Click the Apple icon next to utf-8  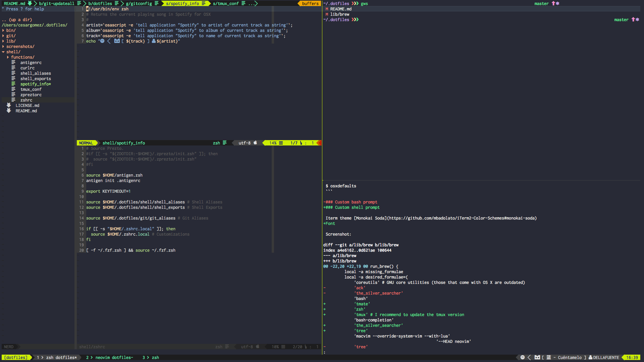(x=255, y=143)
